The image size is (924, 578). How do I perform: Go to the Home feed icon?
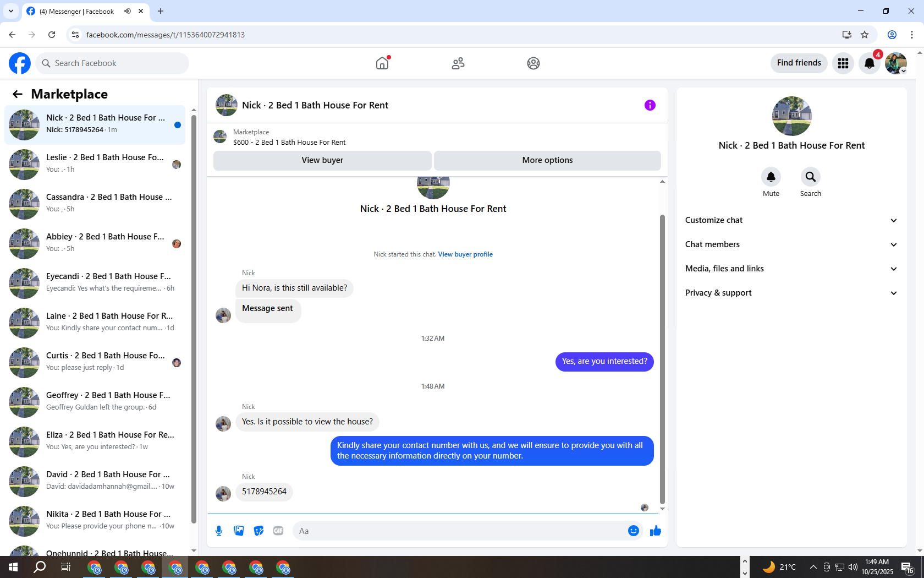(x=382, y=63)
